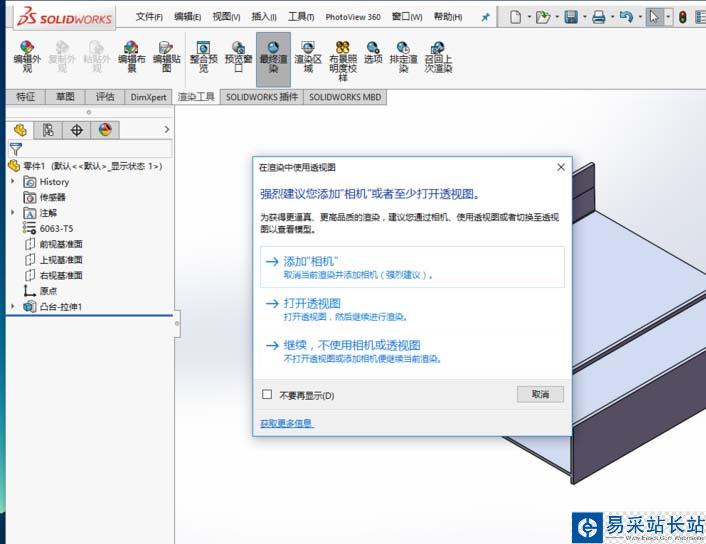706x544 pixels.
Task: Open dropdown arrow beside Save icon
Action: [x=585, y=18]
